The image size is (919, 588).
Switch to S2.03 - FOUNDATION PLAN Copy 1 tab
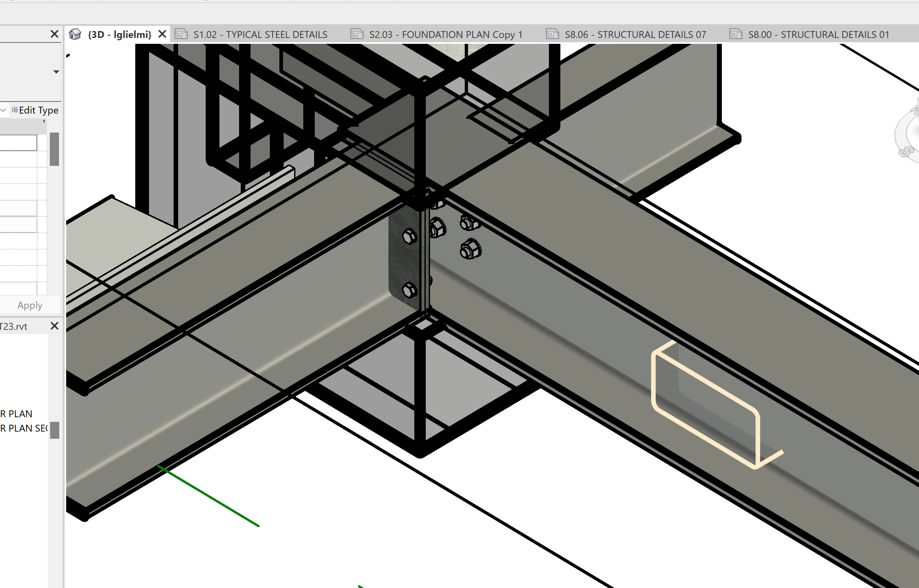[x=445, y=35]
